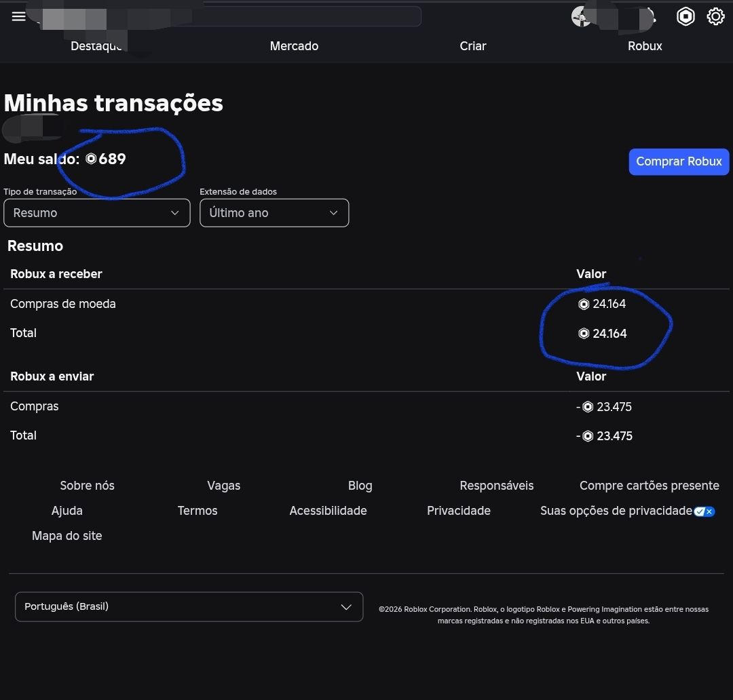Go to the Criar tab
This screenshot has width=733, height=700.
tap(472, 46)
